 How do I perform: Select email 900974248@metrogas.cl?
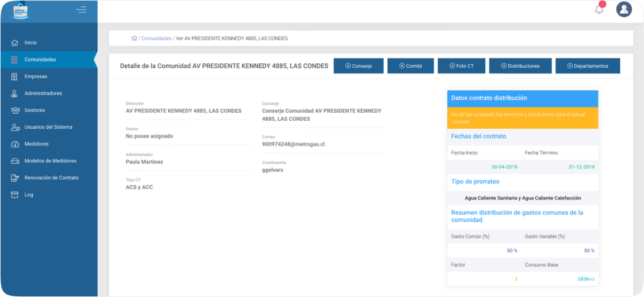click(294, 144)
